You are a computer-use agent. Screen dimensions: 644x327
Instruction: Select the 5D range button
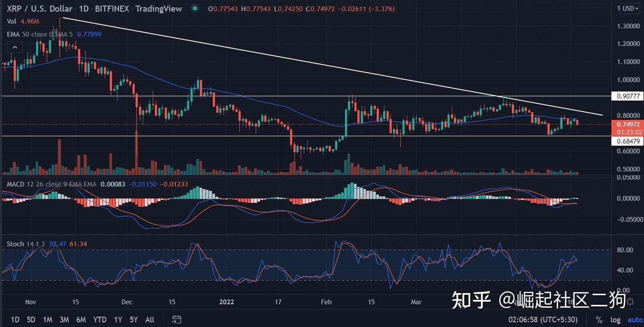(x=30, y=320)
